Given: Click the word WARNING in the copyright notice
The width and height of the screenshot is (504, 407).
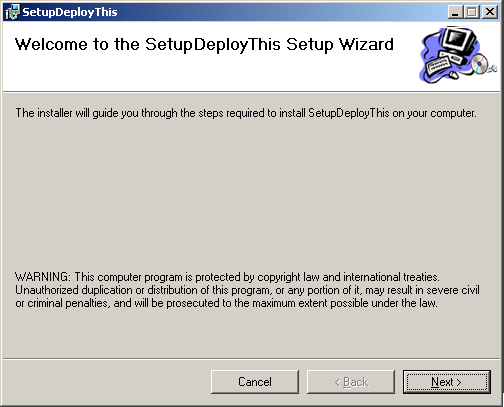Looking at the screenshot, I should (42, 277).
